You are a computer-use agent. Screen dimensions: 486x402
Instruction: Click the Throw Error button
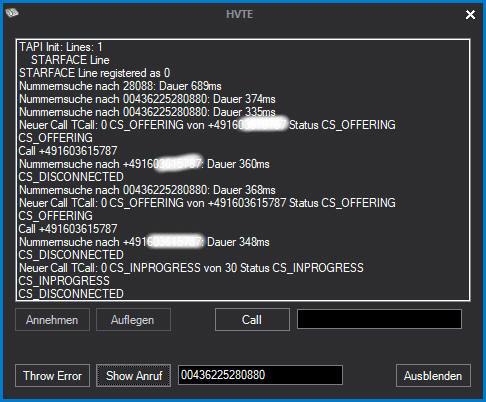pyautogui.click(x=52, y=376)
